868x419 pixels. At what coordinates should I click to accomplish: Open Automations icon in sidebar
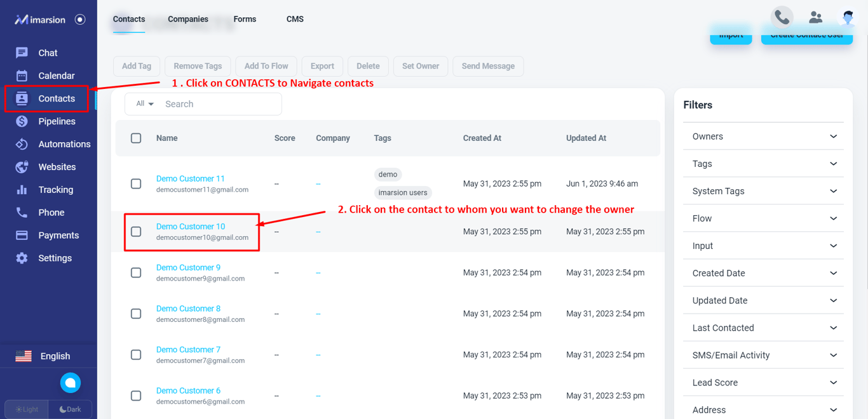pos(22,144)
